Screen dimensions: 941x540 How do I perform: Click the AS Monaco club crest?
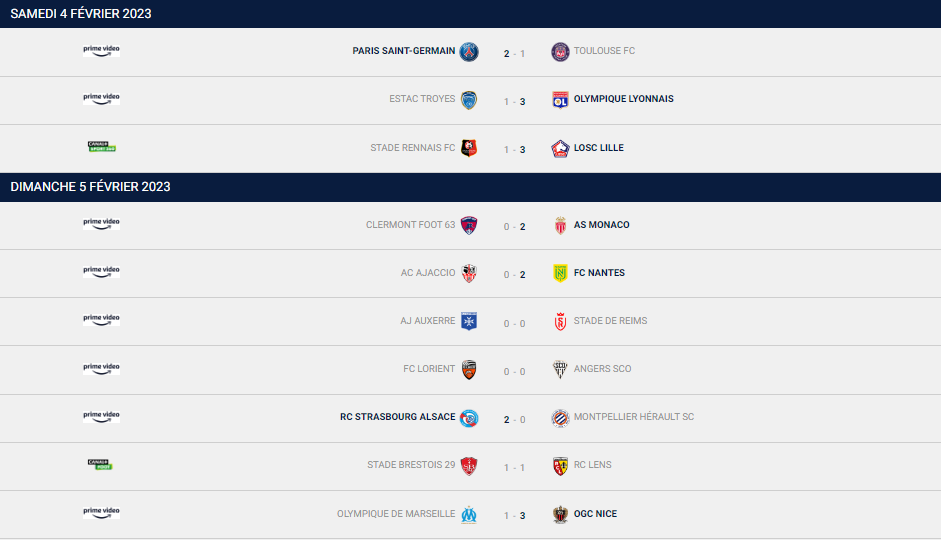pyautogui.click(x=560, y=225)
